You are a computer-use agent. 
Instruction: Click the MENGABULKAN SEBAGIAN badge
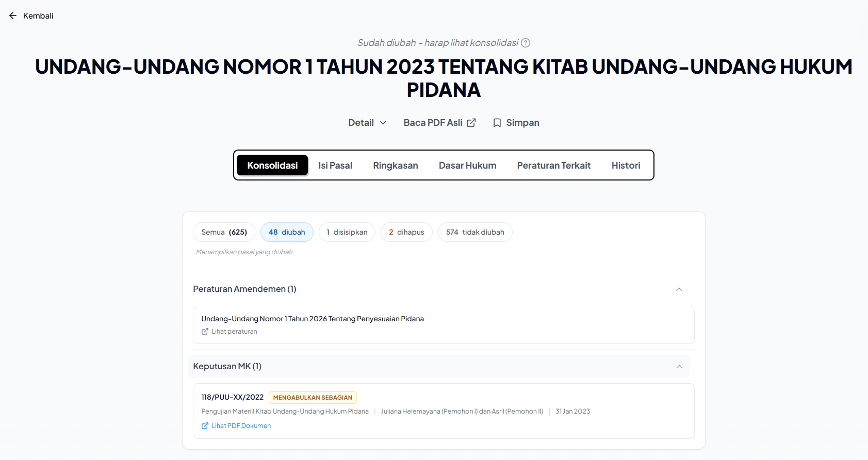[313, 398]
